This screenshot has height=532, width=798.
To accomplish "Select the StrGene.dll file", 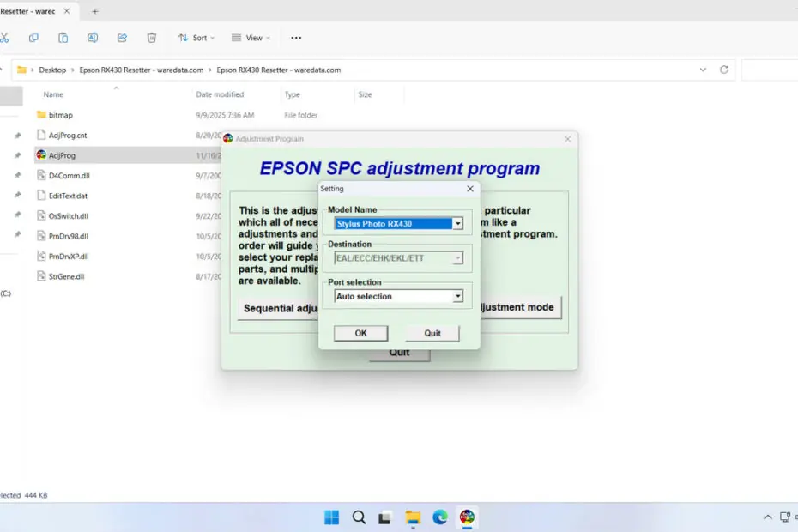I will click(x=66, y=276).
